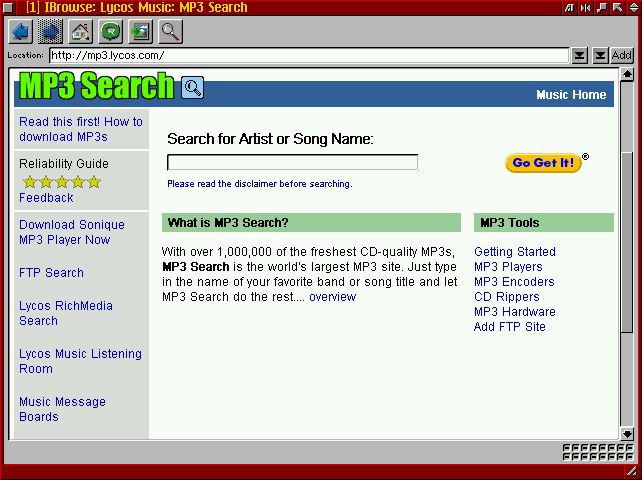Click the network status indicator grid
The image size is (642, 480).
tap(598, 452)
